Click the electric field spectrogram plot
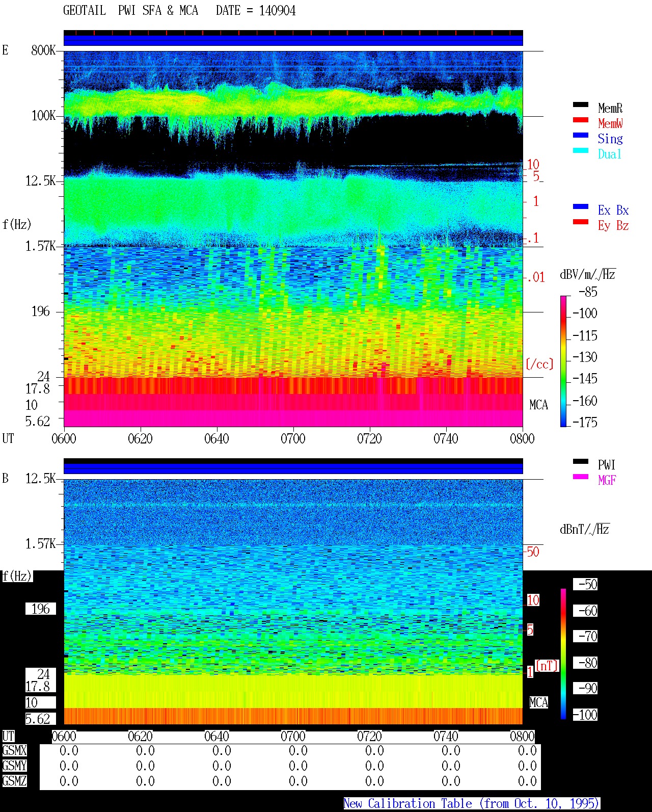The width and height of the screenshot is (652, 812). click(293, 239)
